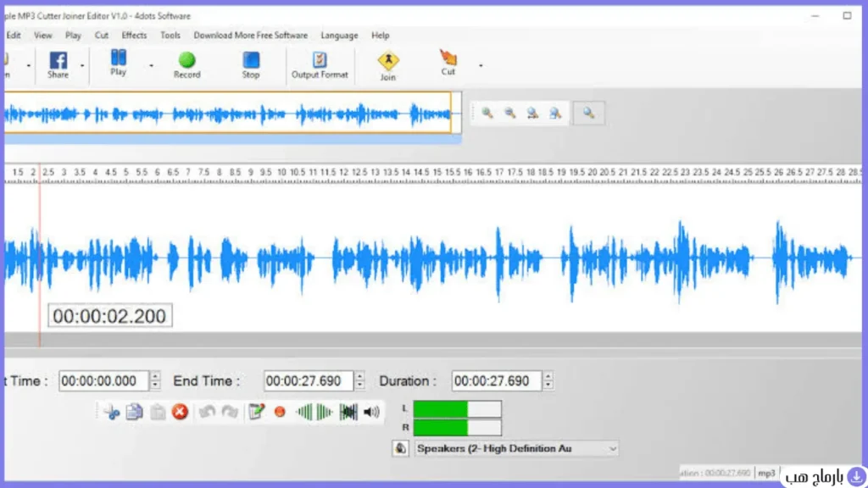868x488 pixels.
Task: Click the standalone magnifier button right of zoom group
Action: (588, 114)
